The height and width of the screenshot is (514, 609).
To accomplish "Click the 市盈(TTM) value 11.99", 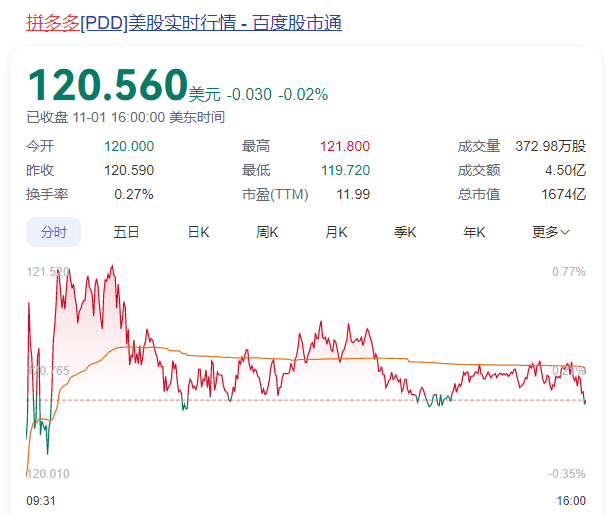I will pos(354,194).
